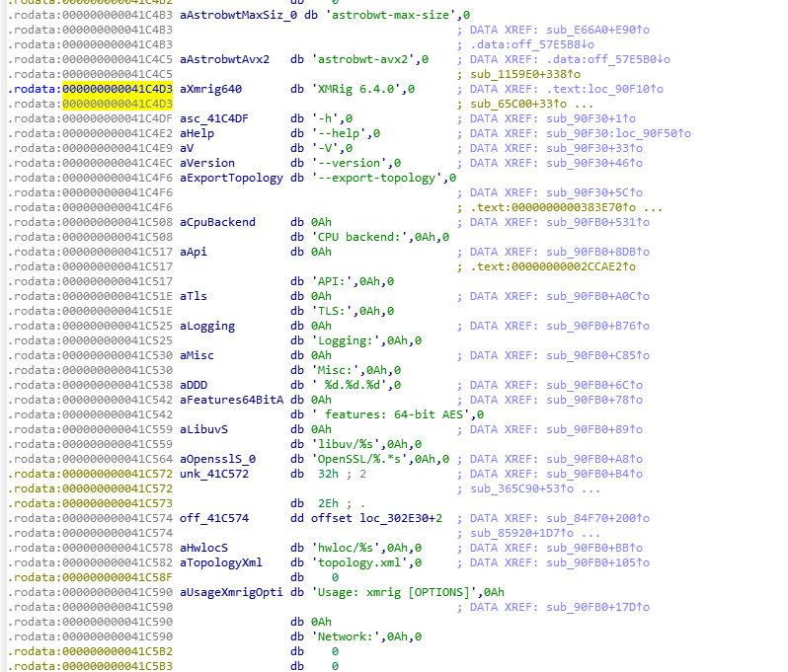788x672 pixels.
Task: Follow the offset loc_302E30+2 operand
Action: click(x=376, y=519)
